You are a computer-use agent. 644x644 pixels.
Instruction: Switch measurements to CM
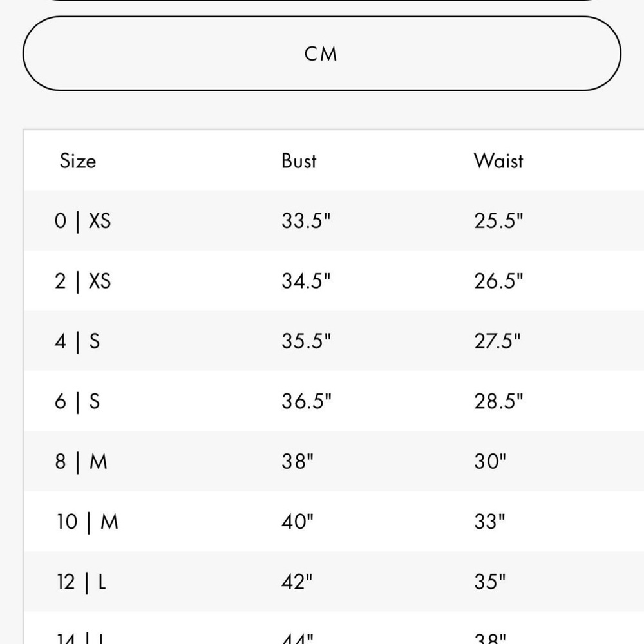point(321,53)
